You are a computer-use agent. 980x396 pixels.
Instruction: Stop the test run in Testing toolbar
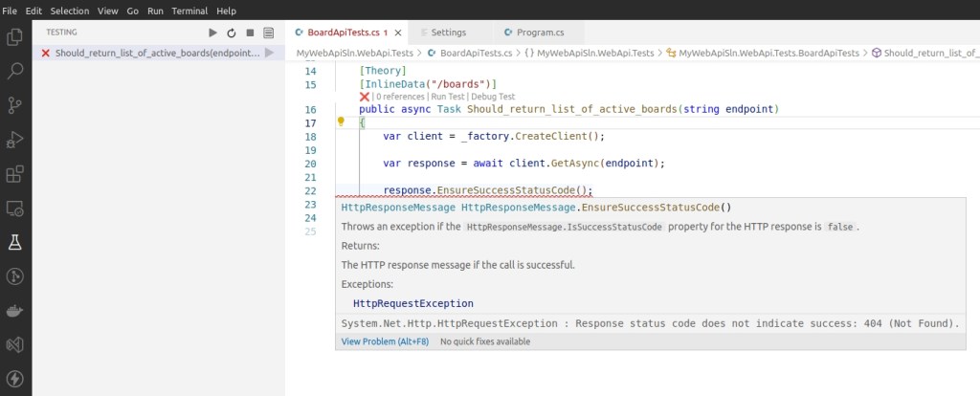[x=250, y=33]
